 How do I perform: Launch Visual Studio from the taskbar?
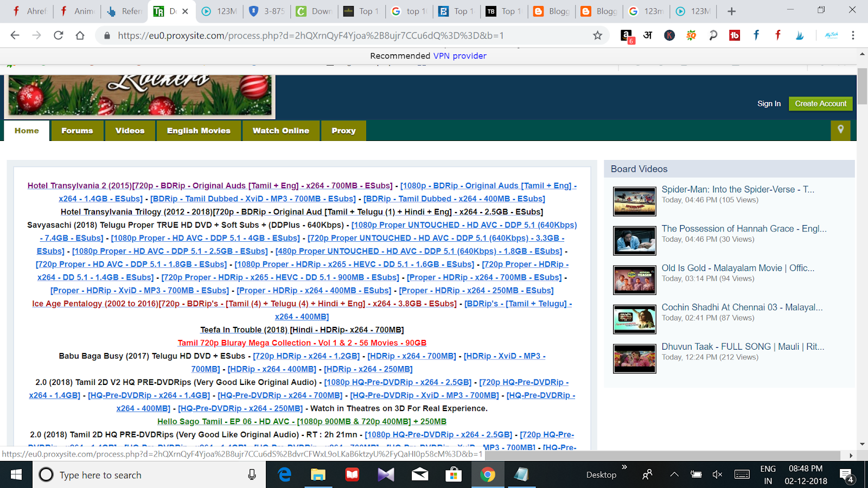click(386, 475)
